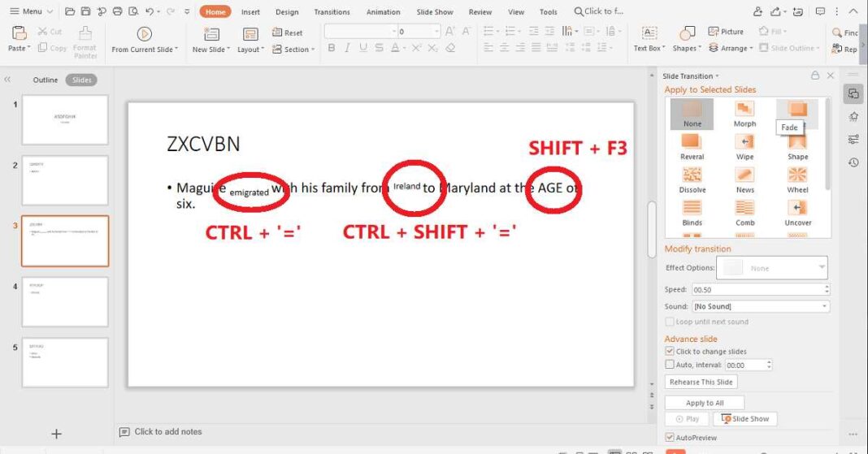Click the Paste icon in Home ribbon
The width and height of the screenshot is (868, 454).
tap(19, 33)
